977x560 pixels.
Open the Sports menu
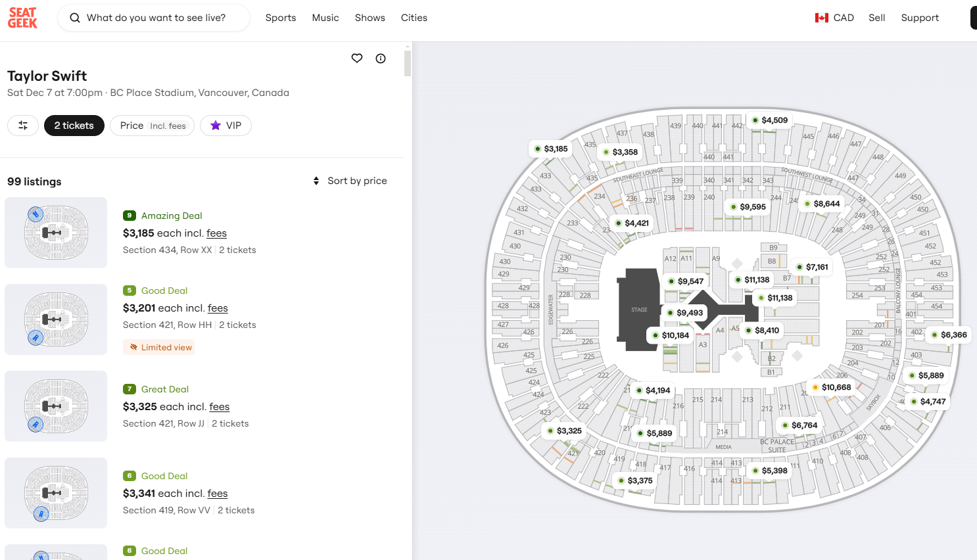tap(281, 18)
